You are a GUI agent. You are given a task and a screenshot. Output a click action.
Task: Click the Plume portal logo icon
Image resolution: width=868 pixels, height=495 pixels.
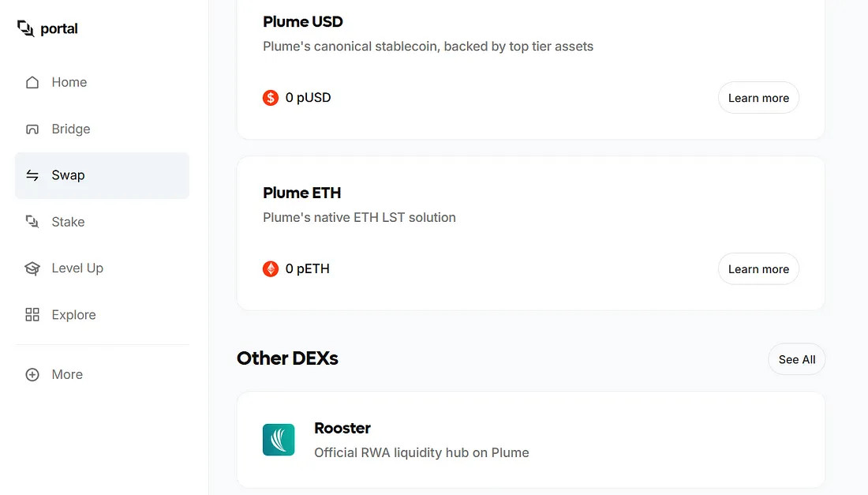pos(26,28)
